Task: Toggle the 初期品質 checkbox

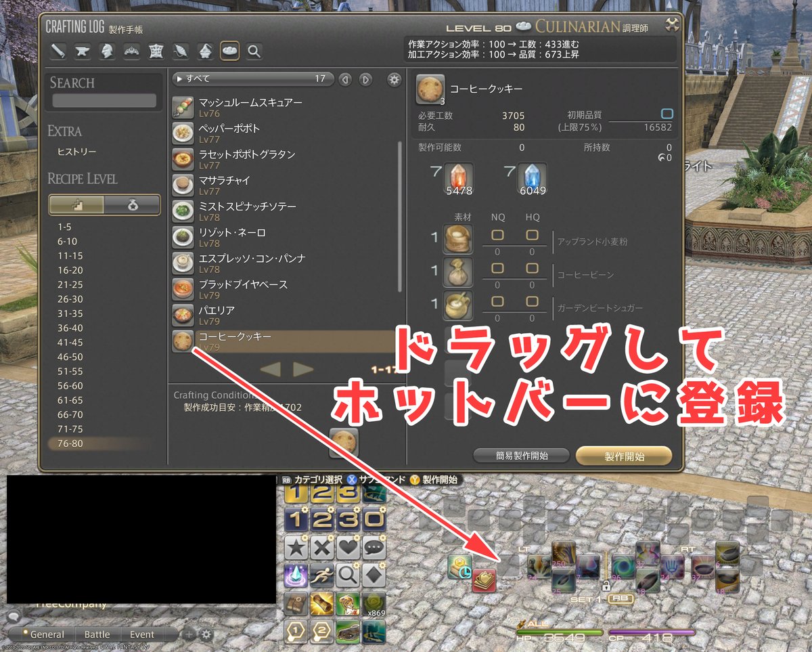Action: point(667,114)
